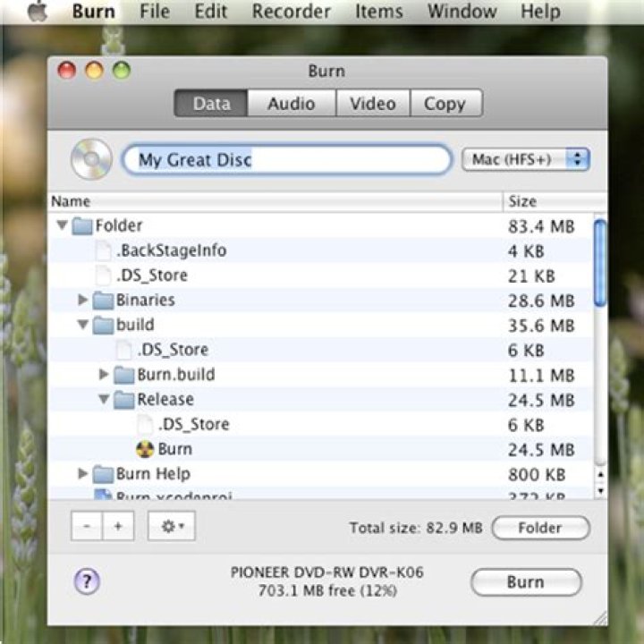644x644 pixels.
Task: Click the Binaries folder icon
Action: [103, 301]
